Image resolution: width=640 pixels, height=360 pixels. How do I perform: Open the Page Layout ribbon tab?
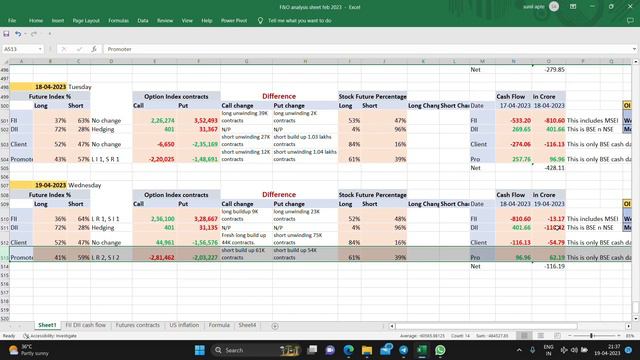[x=86, y=20]
